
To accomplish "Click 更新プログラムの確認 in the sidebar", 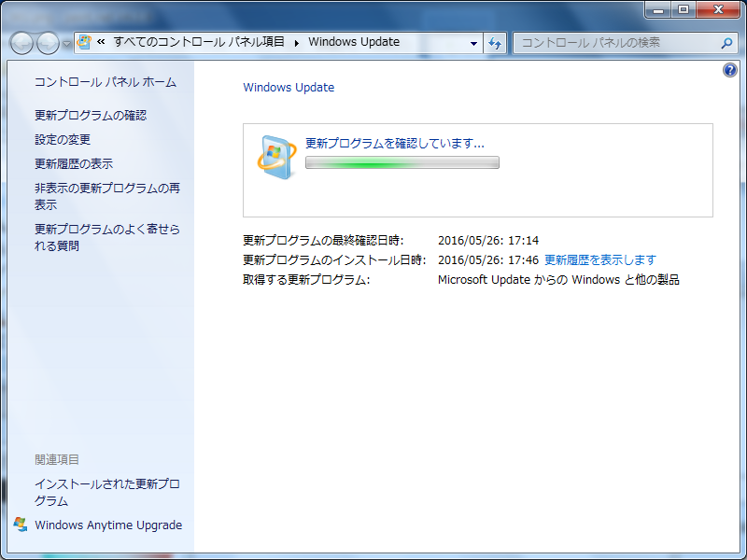I will click(91, 115).
